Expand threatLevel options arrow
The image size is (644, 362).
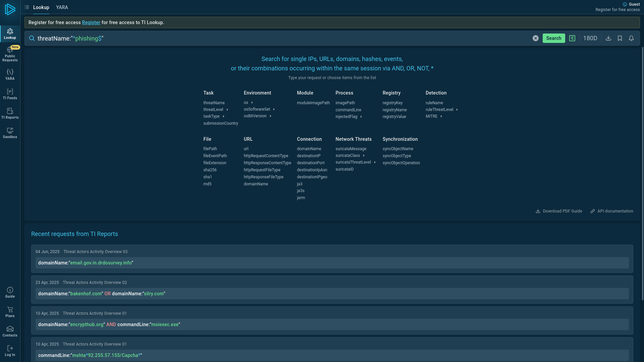[227, 110]
